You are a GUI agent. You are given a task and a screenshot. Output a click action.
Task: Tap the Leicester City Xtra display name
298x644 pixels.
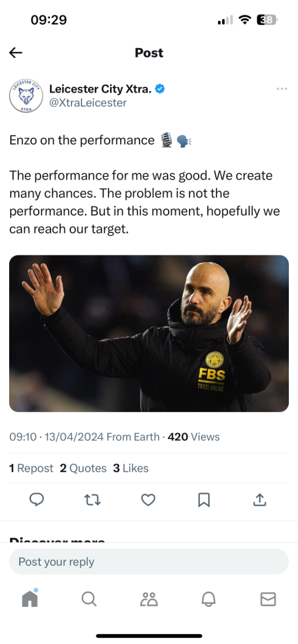100,89
